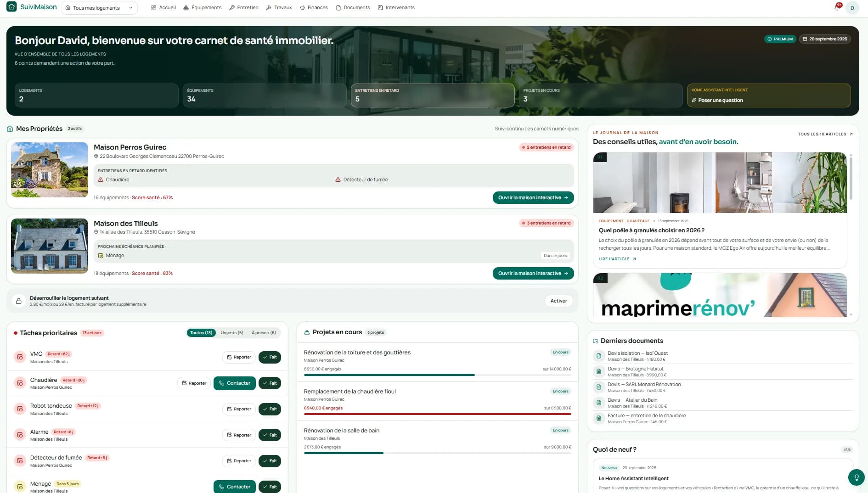The height and width of the screenshot is (493, 868).
Task: Click the poêle à granulés article image
Action: [x=720, y=183]
